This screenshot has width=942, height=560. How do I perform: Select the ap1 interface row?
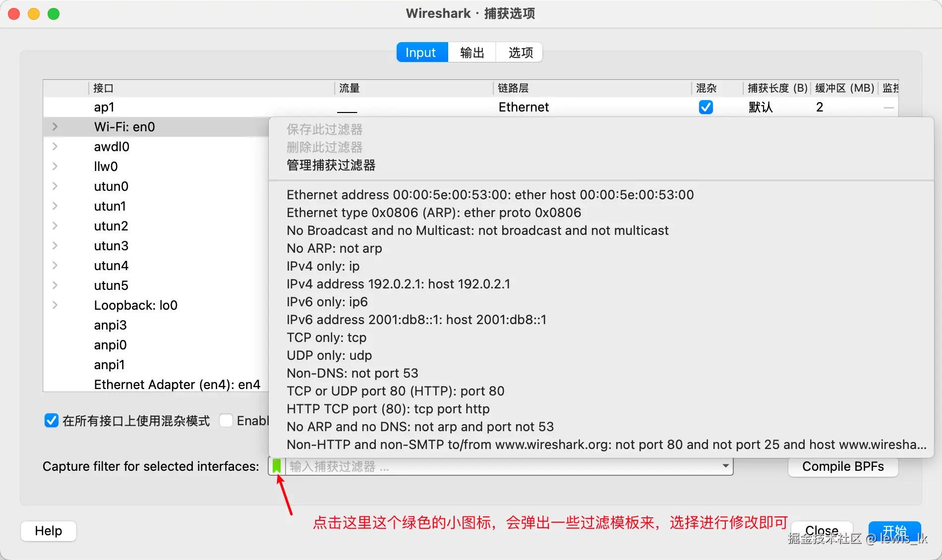tap(471, 107)
